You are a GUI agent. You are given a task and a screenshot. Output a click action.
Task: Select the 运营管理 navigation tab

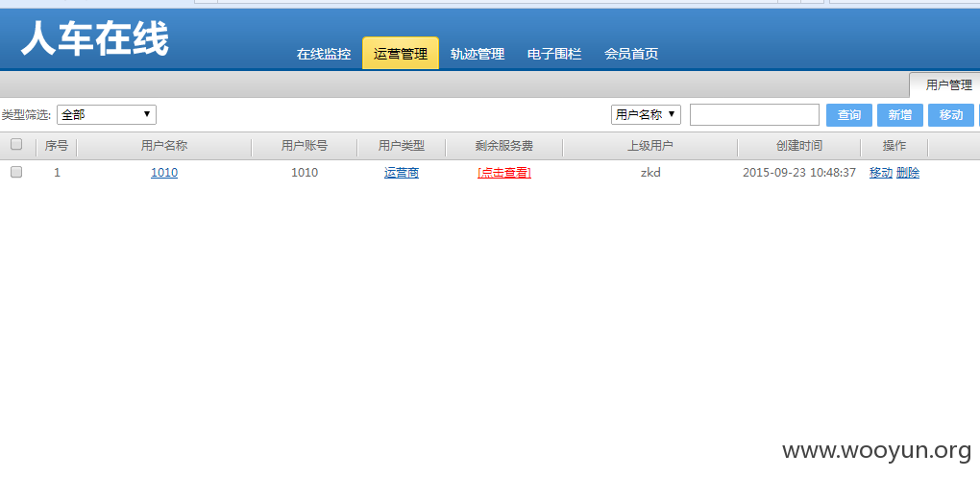click(x=401, y=54)
